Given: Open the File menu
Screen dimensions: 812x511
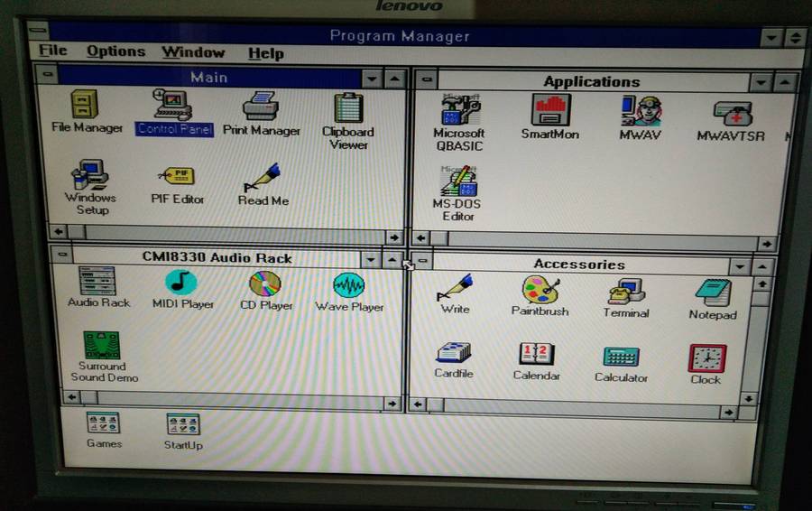Looking at the screenshot, I should point(53,51).
